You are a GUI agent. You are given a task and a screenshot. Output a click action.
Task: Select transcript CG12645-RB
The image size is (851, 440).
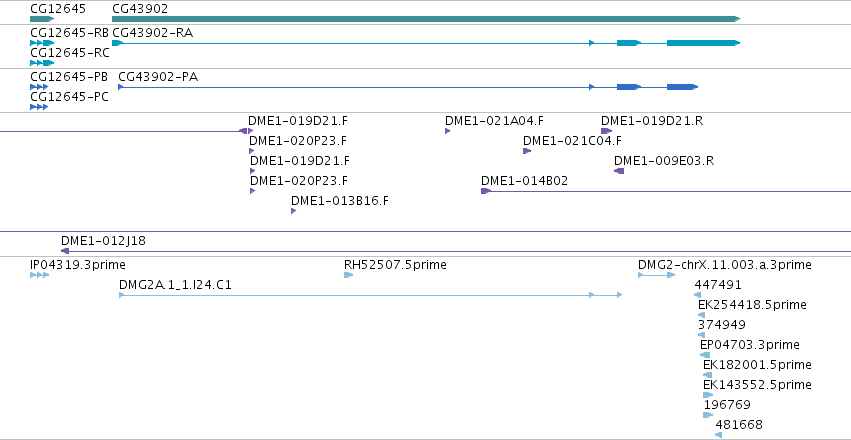pyautogui.click(x=42, y=43)
